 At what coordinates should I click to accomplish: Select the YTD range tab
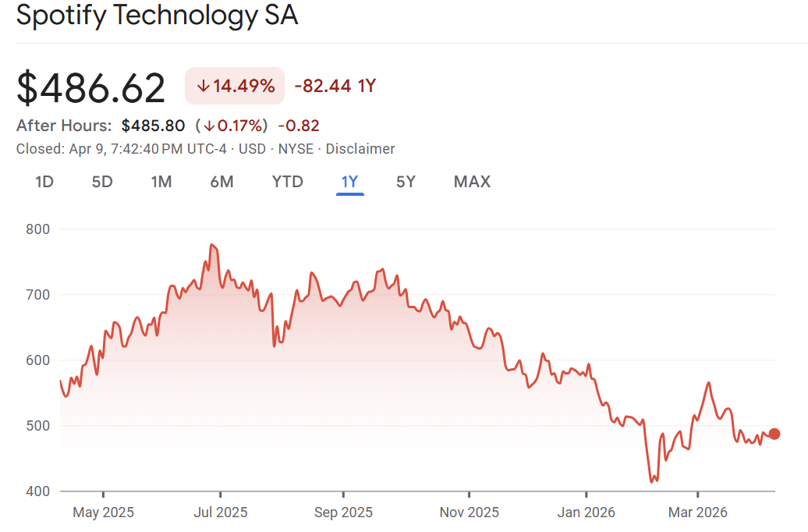287,182
